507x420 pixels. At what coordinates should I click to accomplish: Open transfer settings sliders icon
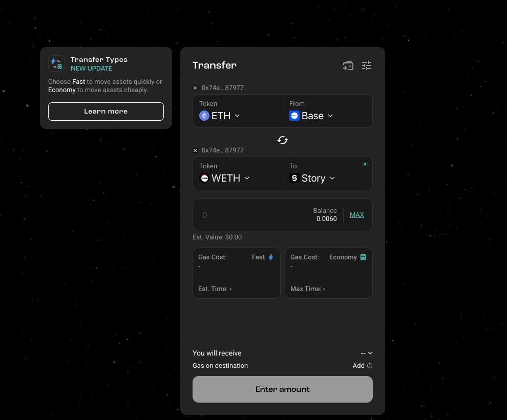point(366,65)
